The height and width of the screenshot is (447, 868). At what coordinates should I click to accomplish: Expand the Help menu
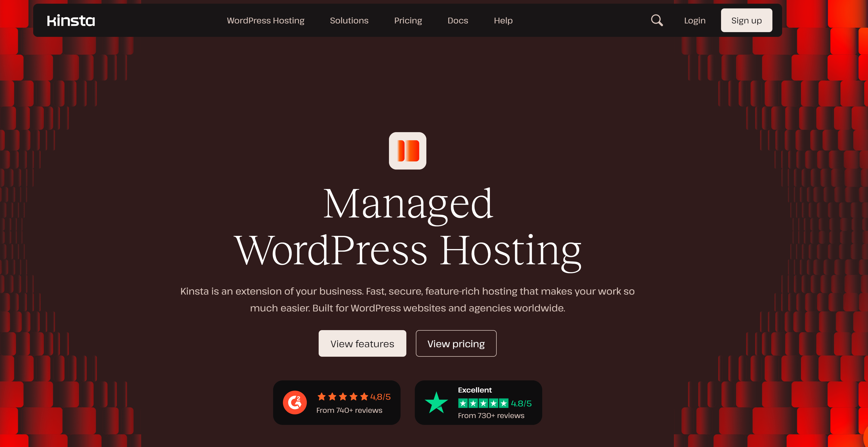(503, 21)
